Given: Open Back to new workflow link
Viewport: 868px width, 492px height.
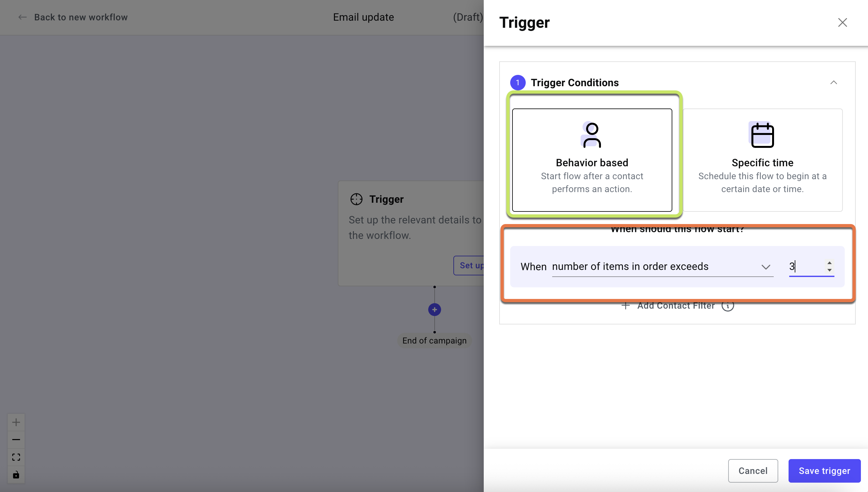Looking at the screenshot, I should click(x=81, y=17).
